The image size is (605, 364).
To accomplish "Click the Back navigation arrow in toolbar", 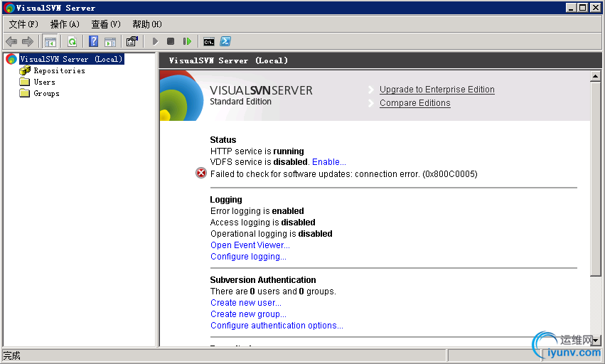I will 11,41.
